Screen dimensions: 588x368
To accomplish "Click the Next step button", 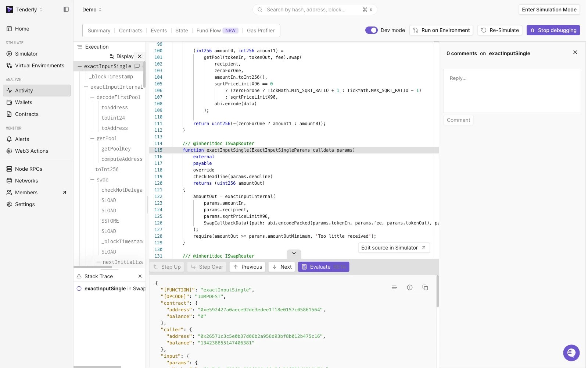I will [282, 267].
